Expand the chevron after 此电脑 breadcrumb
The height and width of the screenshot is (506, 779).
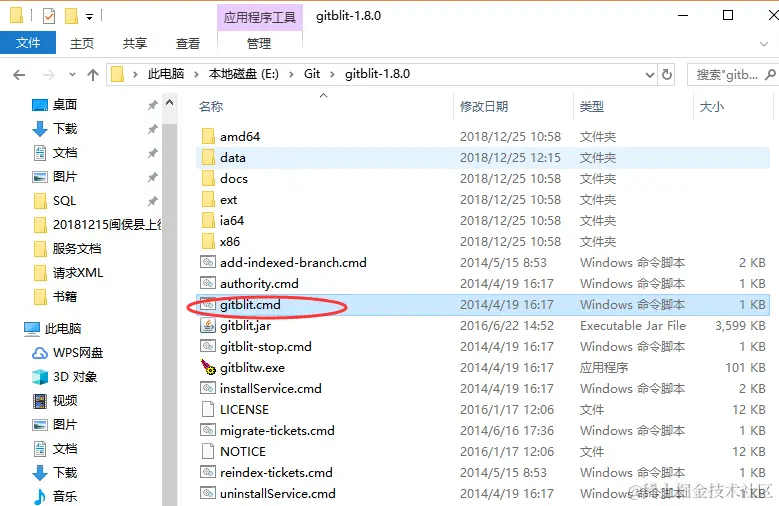pyautogui.click(x=196, y=75)
